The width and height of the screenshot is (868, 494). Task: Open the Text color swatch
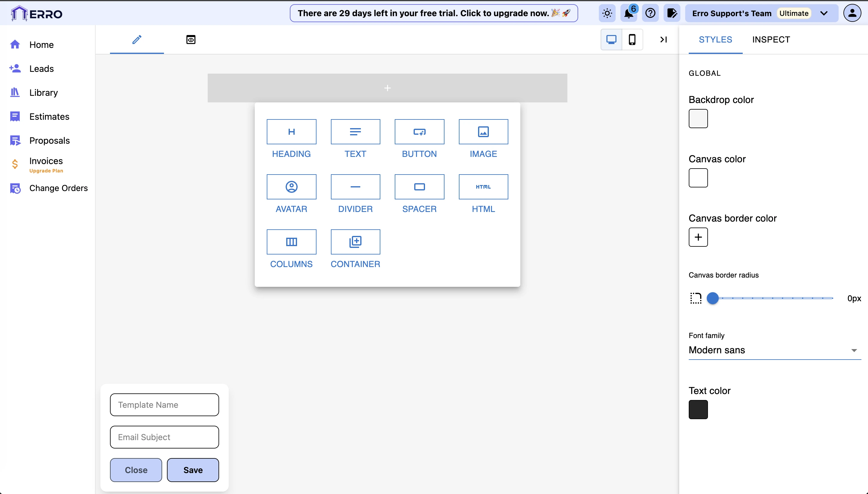pos(698,410)
